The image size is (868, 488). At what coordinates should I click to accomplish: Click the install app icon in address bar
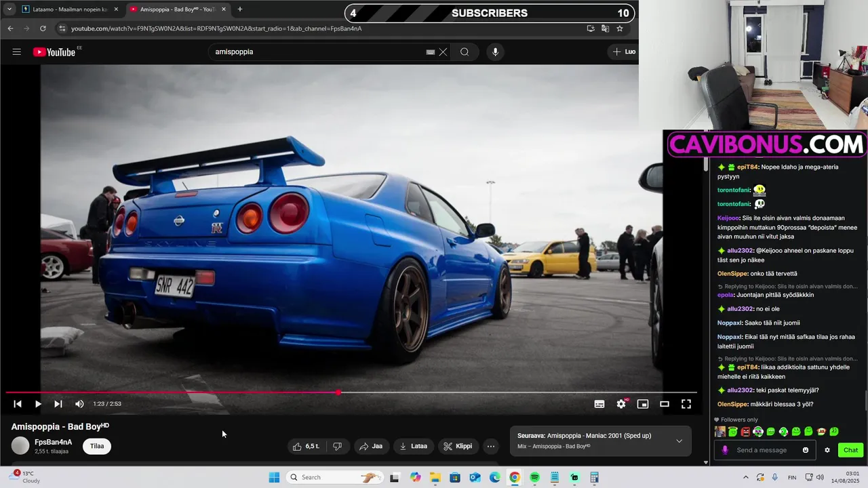[x=591, y=28]
